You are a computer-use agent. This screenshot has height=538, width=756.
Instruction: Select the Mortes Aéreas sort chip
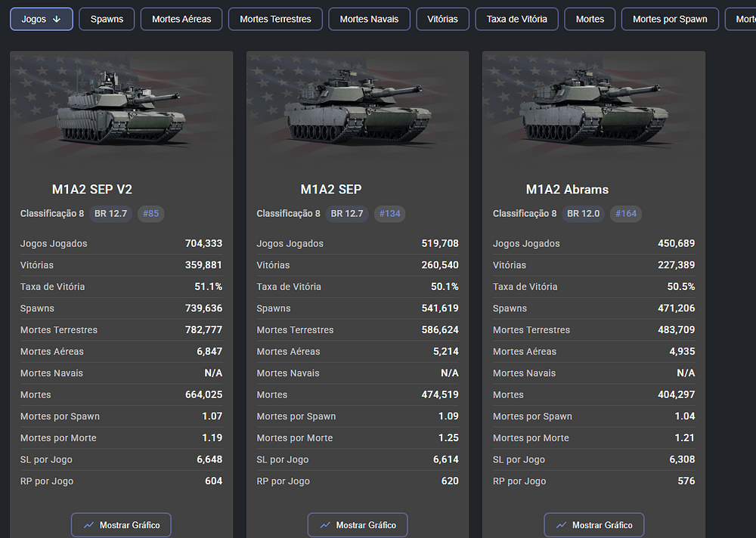coord(181,19)
